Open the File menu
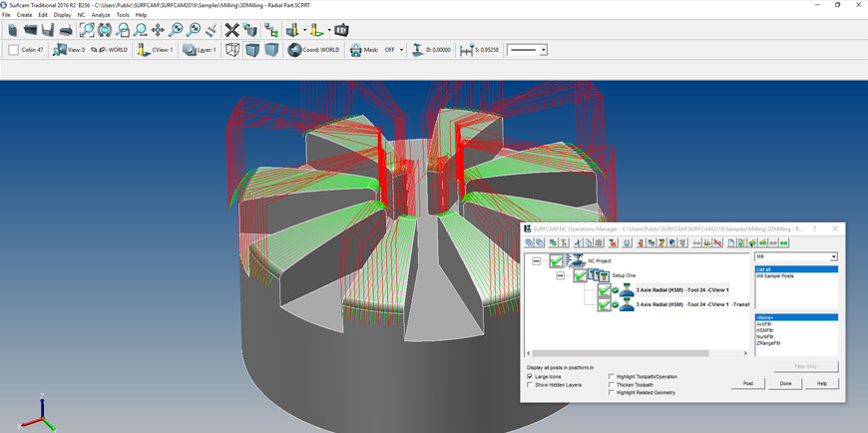Viewport: 868px width, 433px height. coord(6,15)
